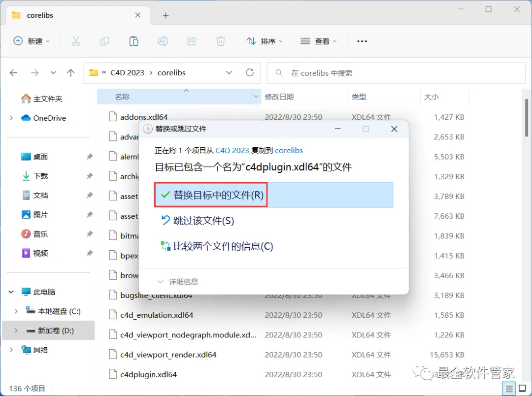Open the more options ellipsis menu
This screenshot has width=532, height=396.
click(x=362, y=41)
